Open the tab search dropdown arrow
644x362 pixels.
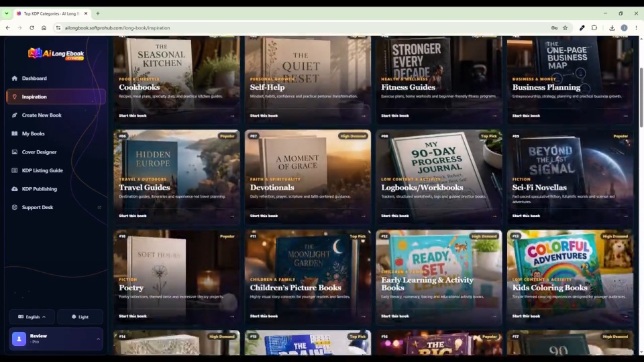point(7,13)
